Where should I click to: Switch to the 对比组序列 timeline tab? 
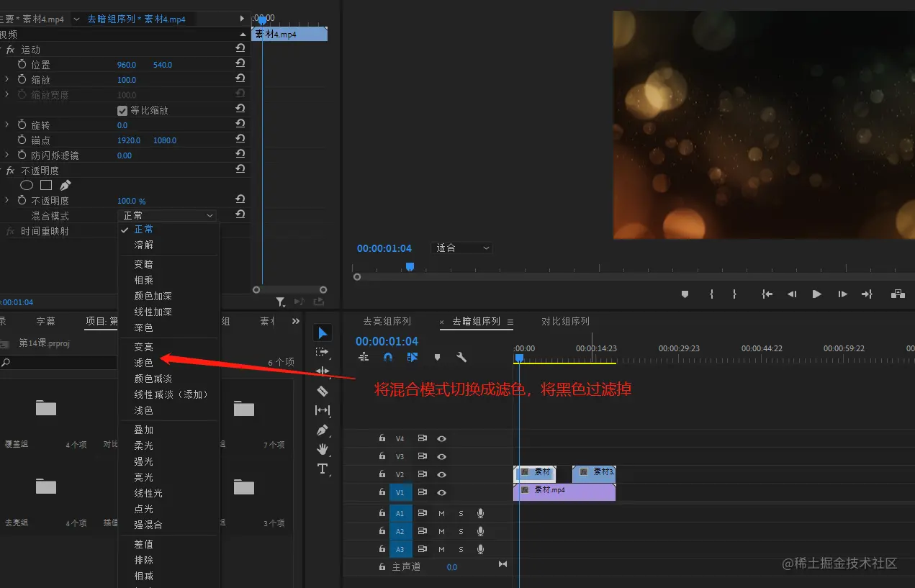565,322
